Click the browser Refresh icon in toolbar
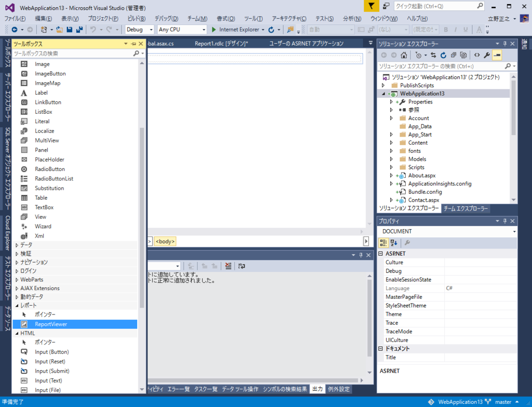 click(x=271, y=30)
